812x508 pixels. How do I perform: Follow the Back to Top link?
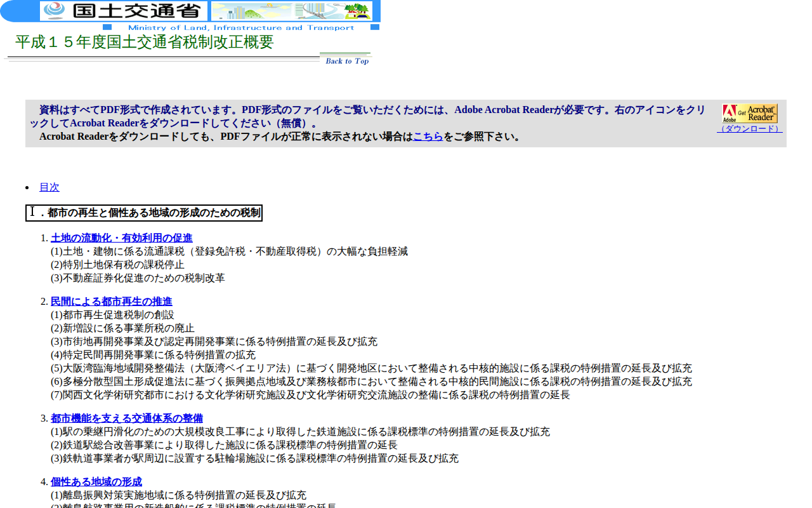(x=346, y=61)
